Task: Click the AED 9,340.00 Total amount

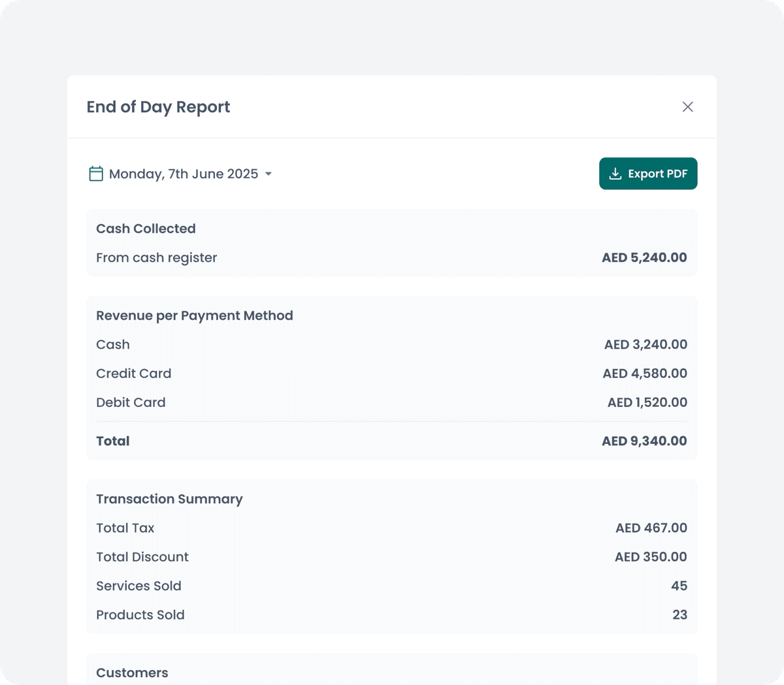Action: (x=644, y=441)
